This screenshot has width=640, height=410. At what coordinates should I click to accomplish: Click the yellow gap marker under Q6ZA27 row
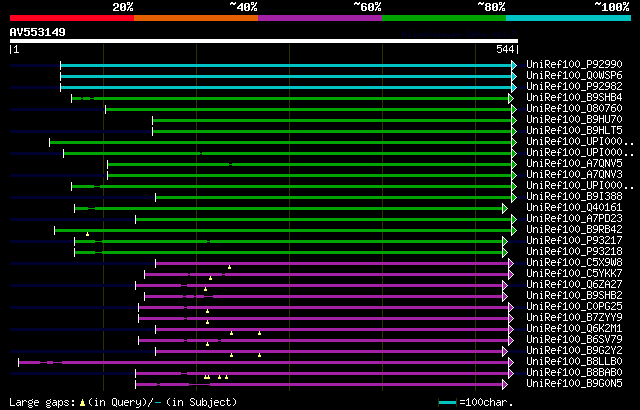point(205,289)
